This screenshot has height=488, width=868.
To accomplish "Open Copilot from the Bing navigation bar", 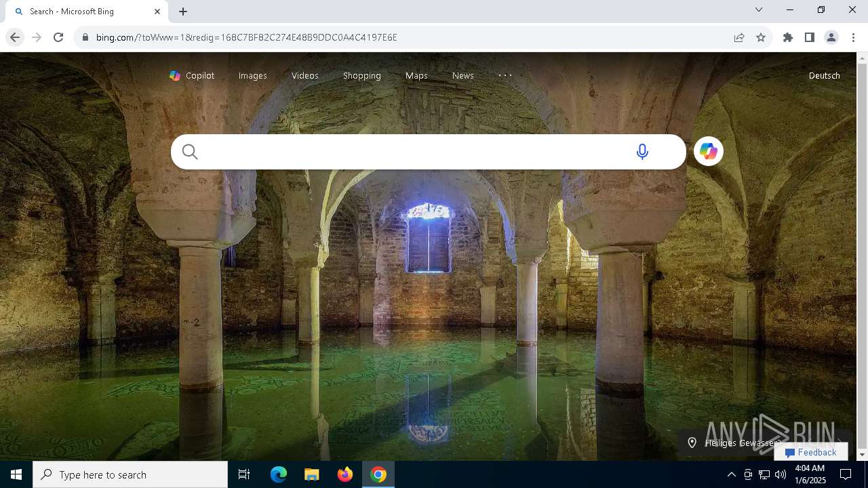I will pos(192,76).
